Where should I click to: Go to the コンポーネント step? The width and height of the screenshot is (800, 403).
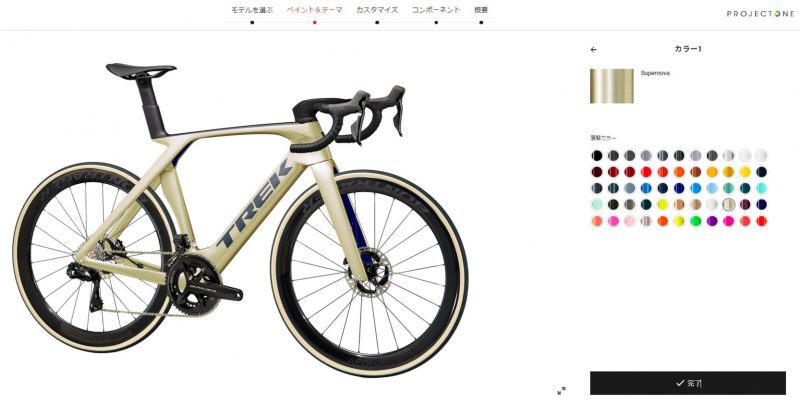(x=436, y=10)
